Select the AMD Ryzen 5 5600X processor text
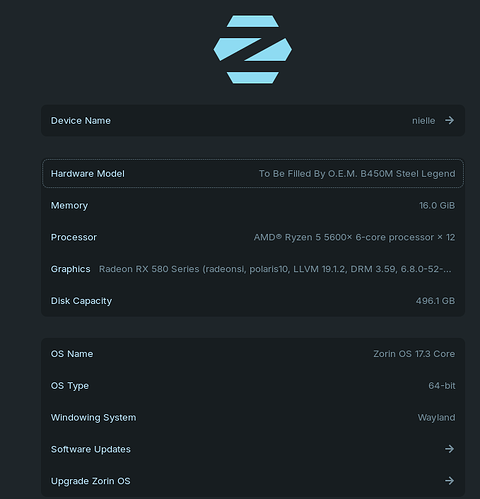480x499 pixels. point(354,237)
